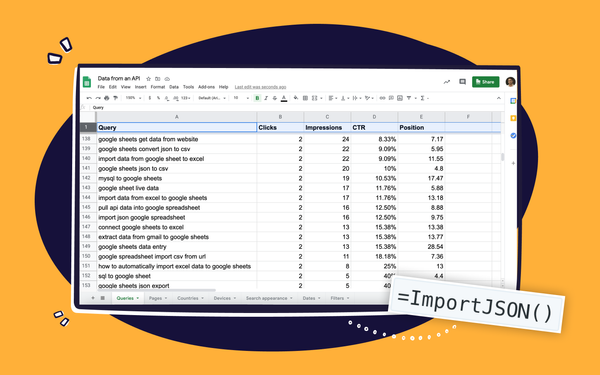The width and height of the screenshot is (600, 375).
Task: Open Tasks in the side panel
Action: click(513, 135)
